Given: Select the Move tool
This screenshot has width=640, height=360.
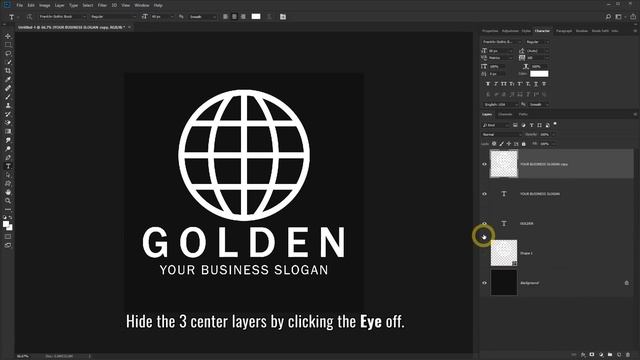Looking at the screenshot, I should pos(8,36).
